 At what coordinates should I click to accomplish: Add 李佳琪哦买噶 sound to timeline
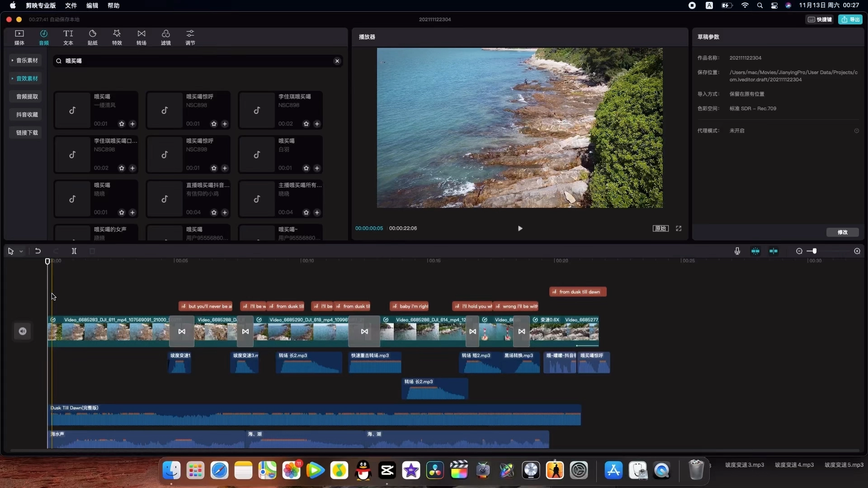tap(317, 124)
